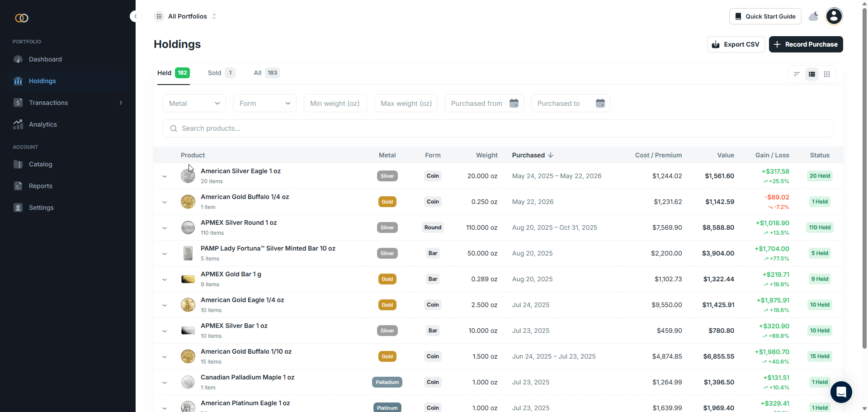This screenshot has width=868, height=412.
Task: Expand APMEX Silver Round 1 oz row
Action: point(165,228)
